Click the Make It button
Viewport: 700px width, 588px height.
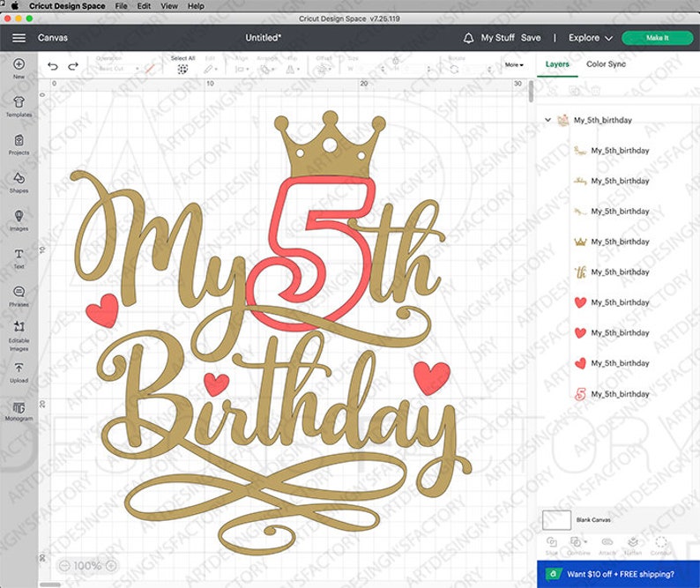[x=657, y=38]
